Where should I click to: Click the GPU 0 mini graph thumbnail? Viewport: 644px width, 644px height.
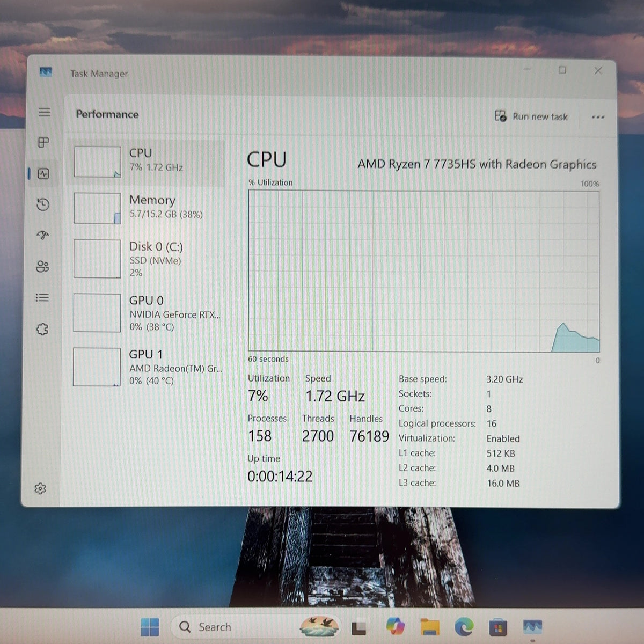tap(97, 313)
